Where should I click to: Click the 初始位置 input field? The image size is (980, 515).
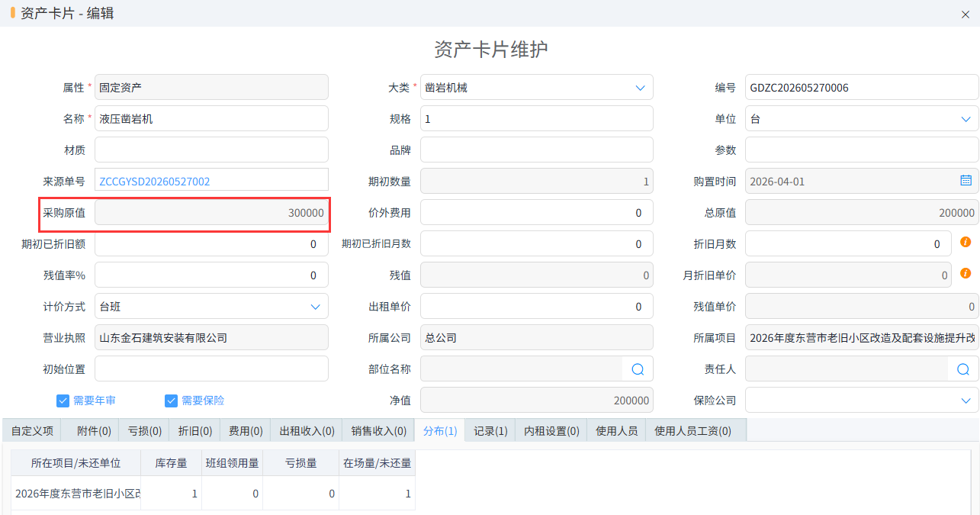[x=211, y=369]
